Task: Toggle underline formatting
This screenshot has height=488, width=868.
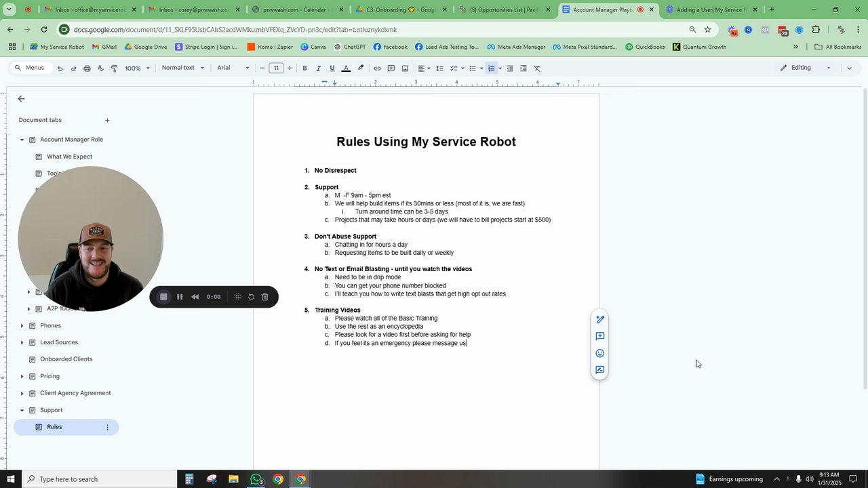Action: click(332, 68)
